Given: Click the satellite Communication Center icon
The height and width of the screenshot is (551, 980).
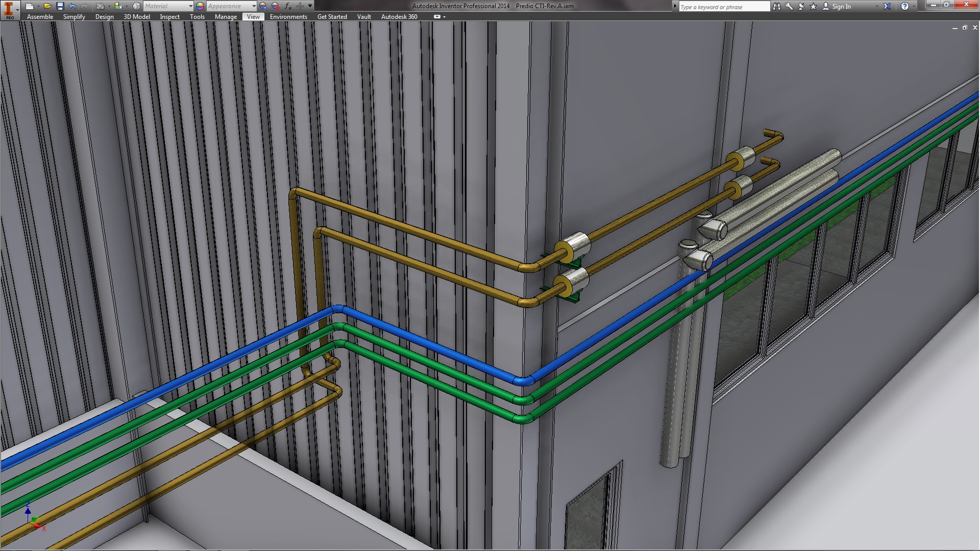Looking at the screenshot, I should 801,7.
